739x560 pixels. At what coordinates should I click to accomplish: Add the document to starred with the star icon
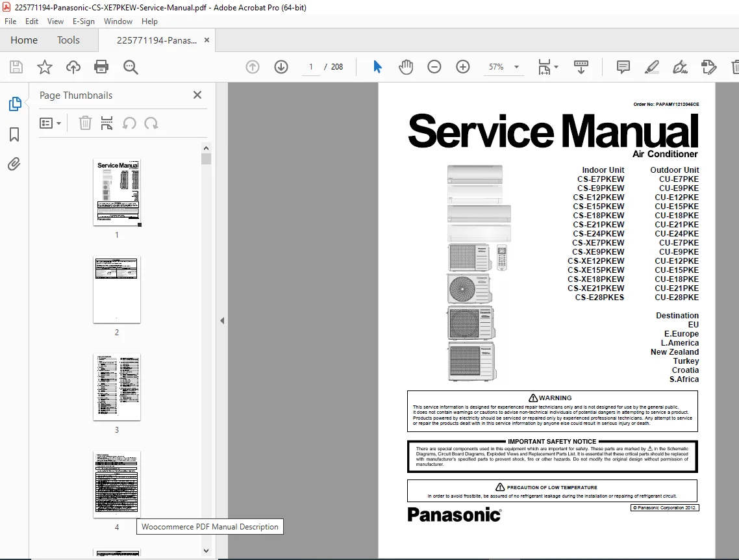pos(45,67)
